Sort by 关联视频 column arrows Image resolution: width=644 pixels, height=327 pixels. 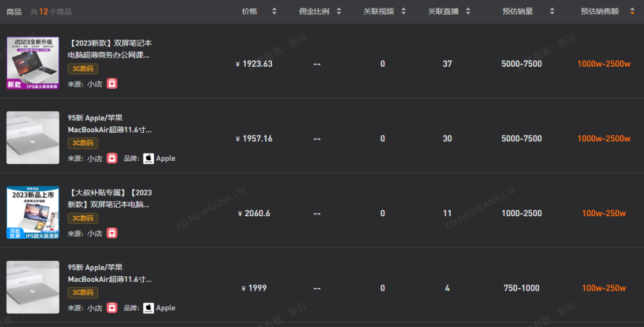tap(403, 11)
